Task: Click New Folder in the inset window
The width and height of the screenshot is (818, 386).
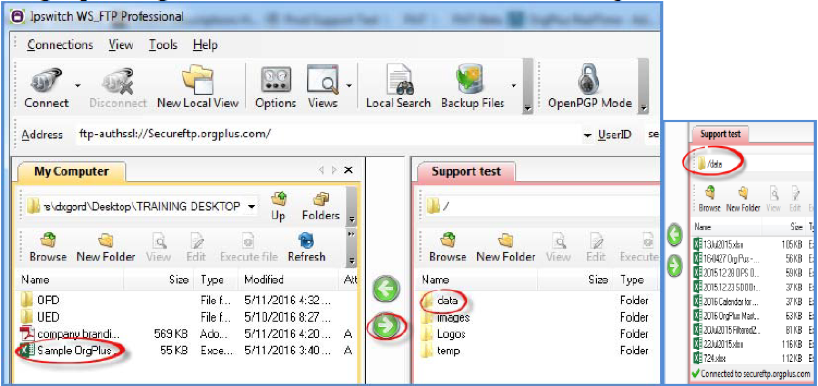Action: pyautogui.click(x=743, y=200)
